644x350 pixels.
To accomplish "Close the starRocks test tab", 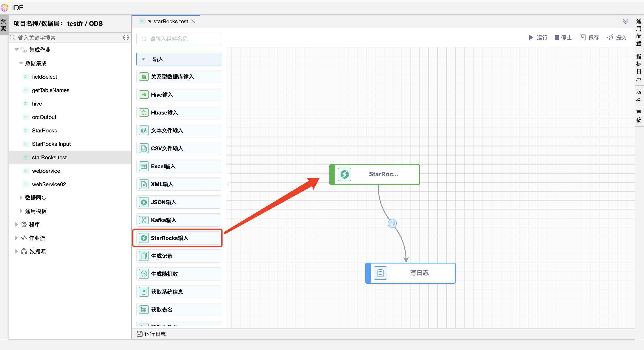I will (193, 21).
